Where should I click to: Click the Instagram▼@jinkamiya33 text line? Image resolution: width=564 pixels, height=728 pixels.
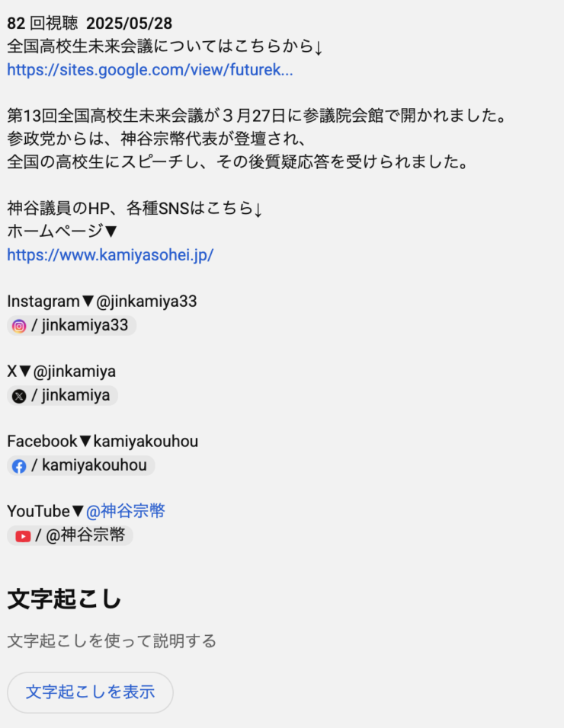[101, 302]
